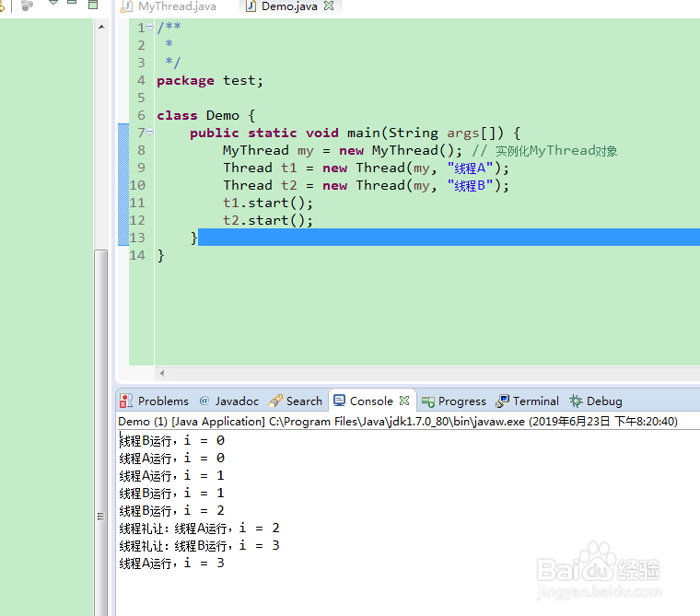Click console line '线程A运行, i = 0'
Viewport: 700px width, 616px height.
pyautogui.click(x=172, y=458)
